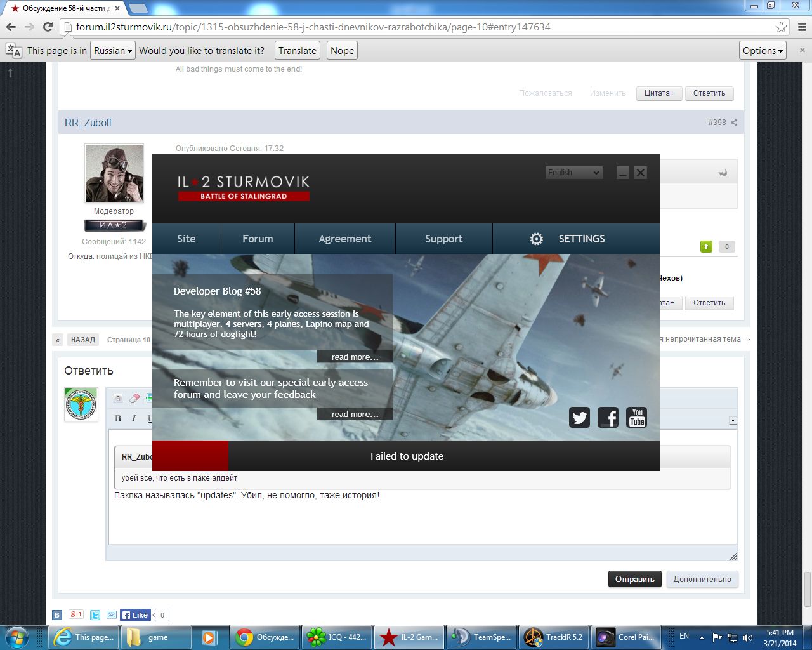Share the topic by email icon
Screen dimensions: 812x650
(x=112, y=614)
